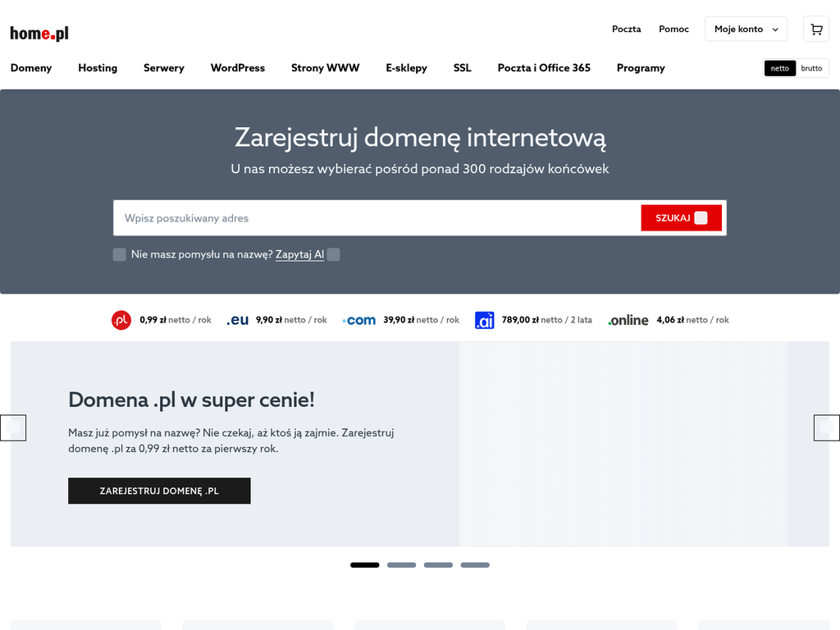Focus the domain search input field
Image resolution: width=840 pixels, height=630 pixels.
(377, 218)
